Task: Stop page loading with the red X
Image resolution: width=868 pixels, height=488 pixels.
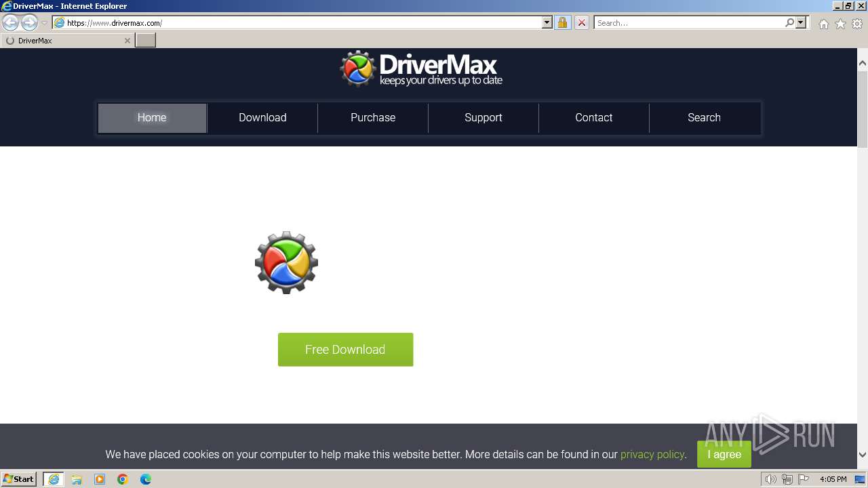Action: 582,23
